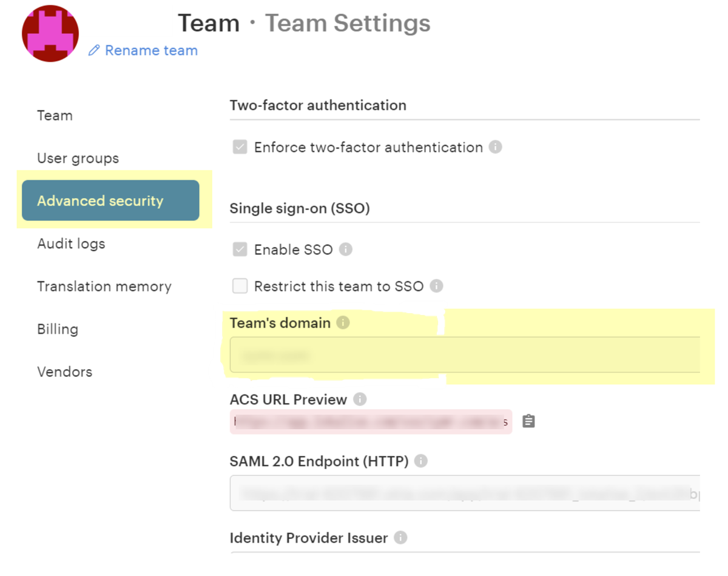Open Translation memory settings

click(x=104, y=286)
